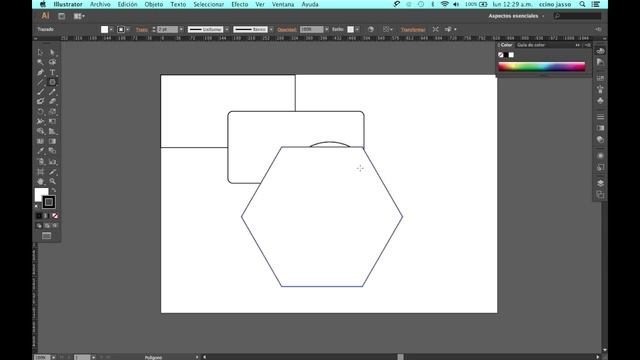The image size is (640, 360).
Task: Open the Aspectos esenciales workspace switcher
Action: tap(516, 16)
